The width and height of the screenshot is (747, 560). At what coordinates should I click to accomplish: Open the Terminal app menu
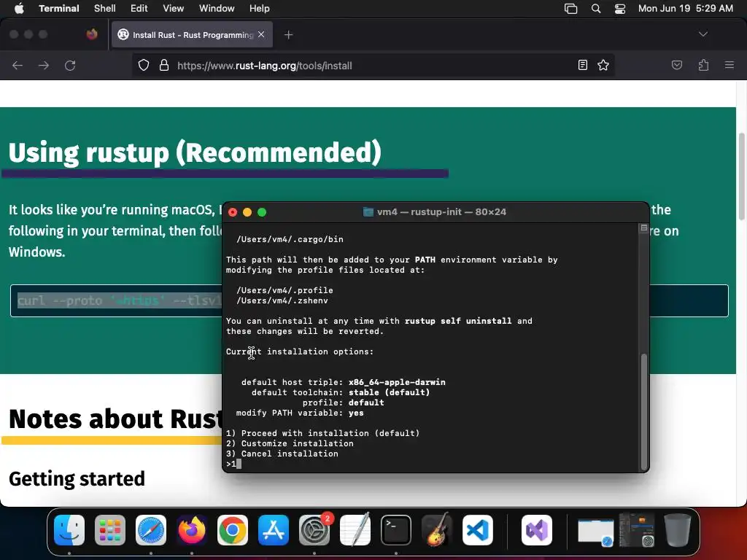58,9
